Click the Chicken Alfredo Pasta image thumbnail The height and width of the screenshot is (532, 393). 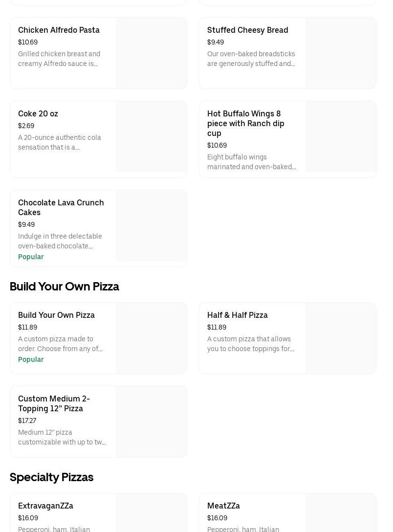point(151,53)
